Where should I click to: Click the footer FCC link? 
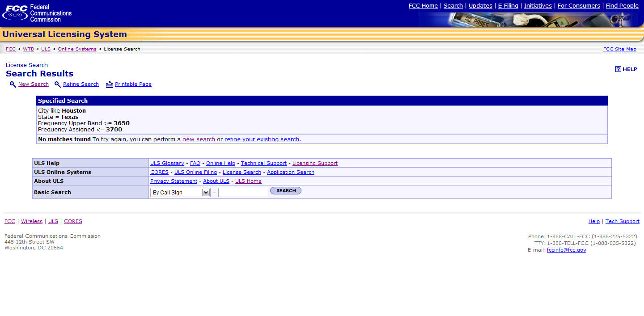(x=10, y=221)
